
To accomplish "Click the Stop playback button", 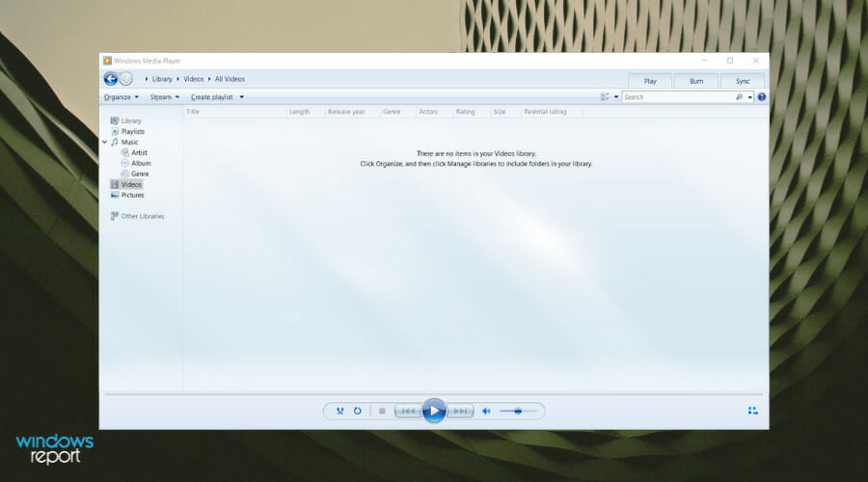I will [382, 411].
